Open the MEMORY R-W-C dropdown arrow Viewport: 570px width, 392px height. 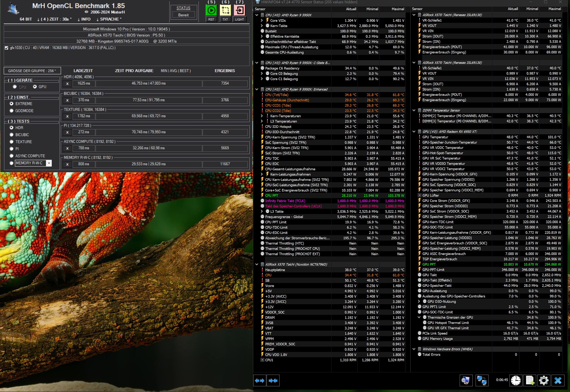point(49,163)
